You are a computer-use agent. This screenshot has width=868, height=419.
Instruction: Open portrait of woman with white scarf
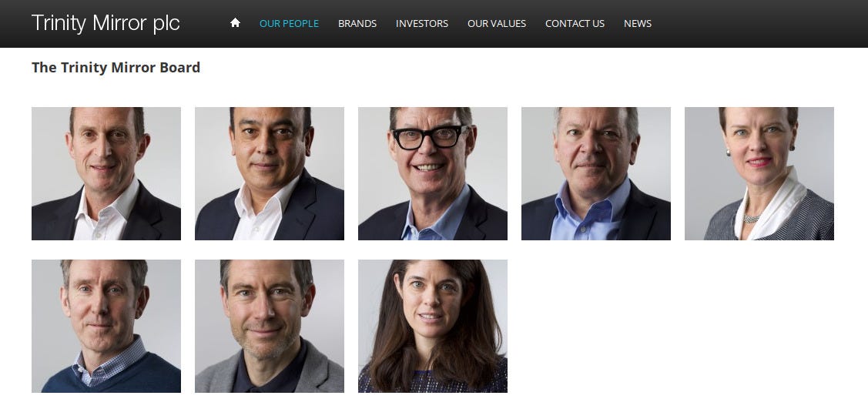(x=759, y=173)
